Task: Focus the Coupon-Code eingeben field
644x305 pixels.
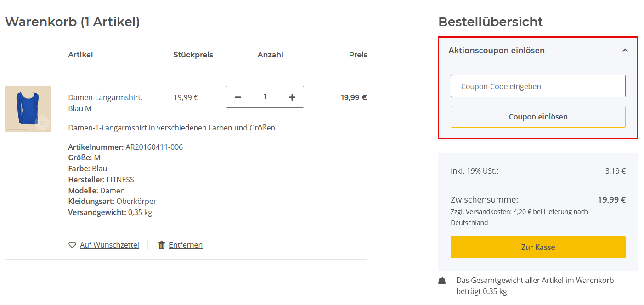Action: pyautogui.click(x=538, y=86)
